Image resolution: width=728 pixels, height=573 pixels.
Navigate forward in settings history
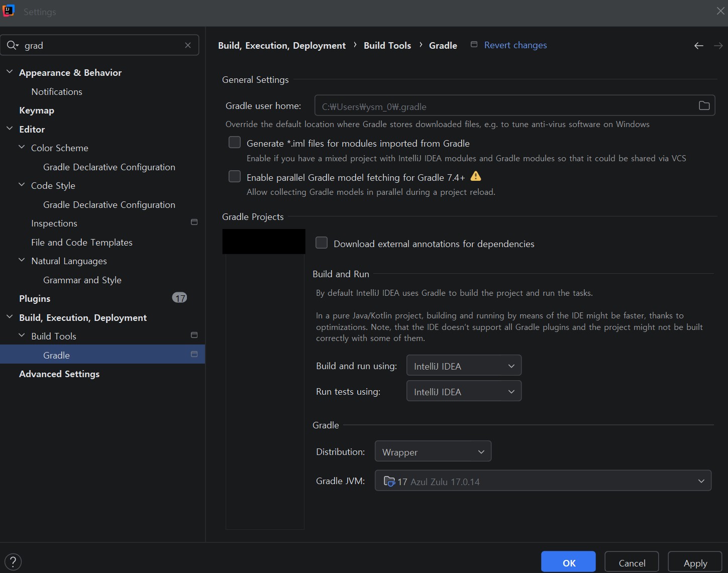pyautogui.click(x=718, y=46)
